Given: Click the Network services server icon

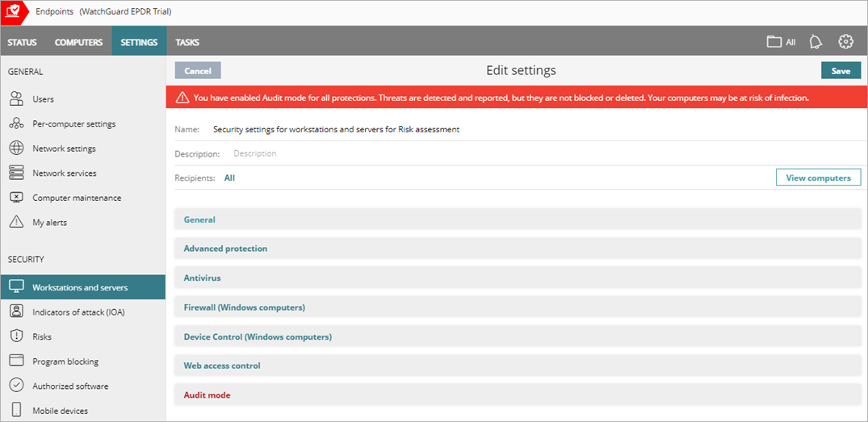Looking at the screenshot, I should click(x=17, y=173).
